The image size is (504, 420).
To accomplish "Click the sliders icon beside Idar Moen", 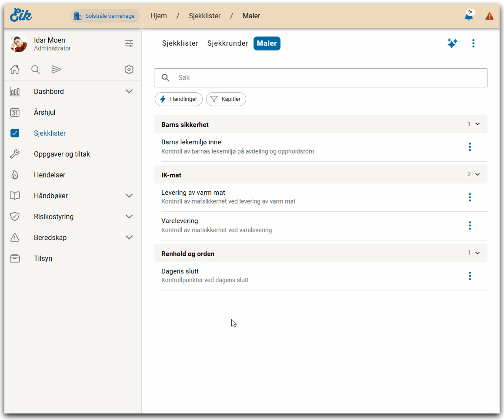I will tap(129, 43).
